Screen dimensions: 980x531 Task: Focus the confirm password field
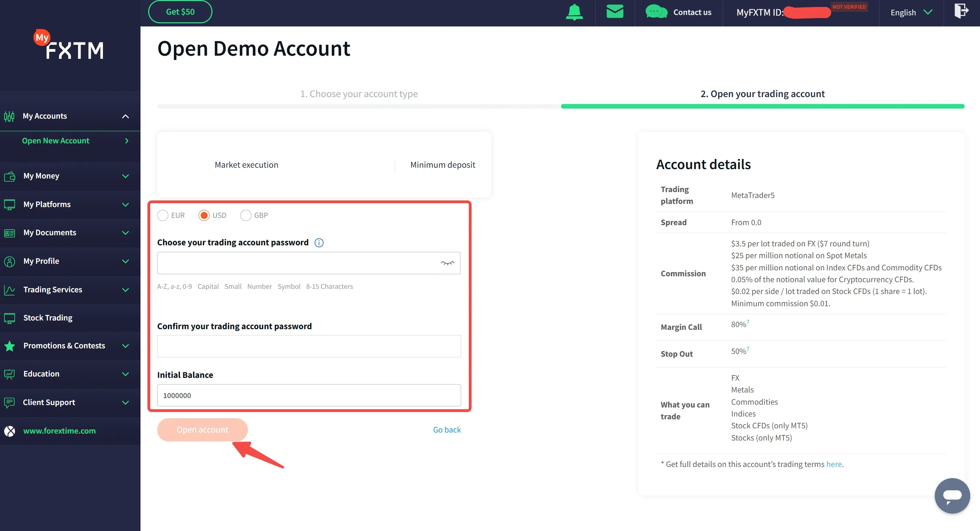pos(308,346)
